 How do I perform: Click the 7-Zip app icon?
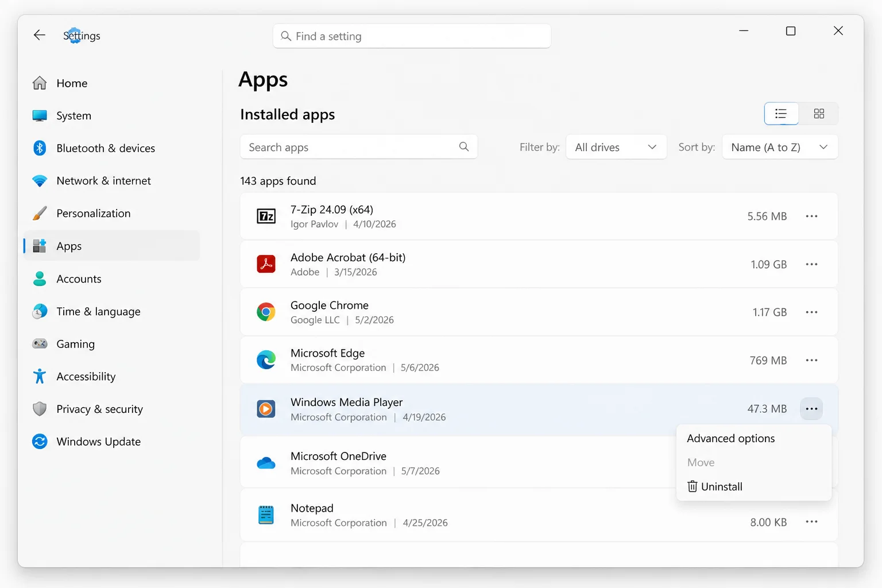pyautogui.click(x=266, y=216)
